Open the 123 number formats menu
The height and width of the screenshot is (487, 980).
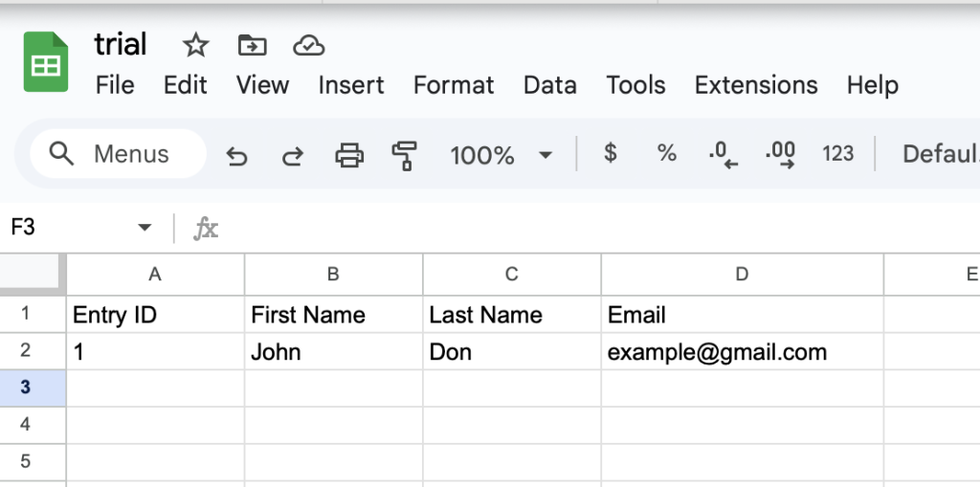point(837,154)
